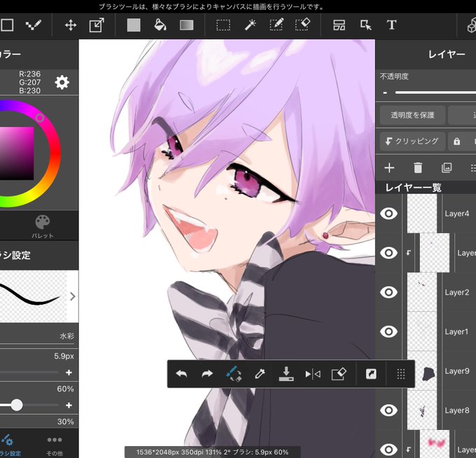
Task: Select Layer9 dark shape thumbnail
Action: [x=428, y=373]
